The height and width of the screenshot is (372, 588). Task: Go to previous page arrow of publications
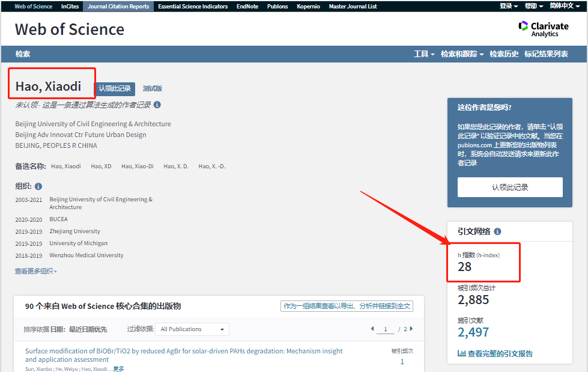[372, 329]
